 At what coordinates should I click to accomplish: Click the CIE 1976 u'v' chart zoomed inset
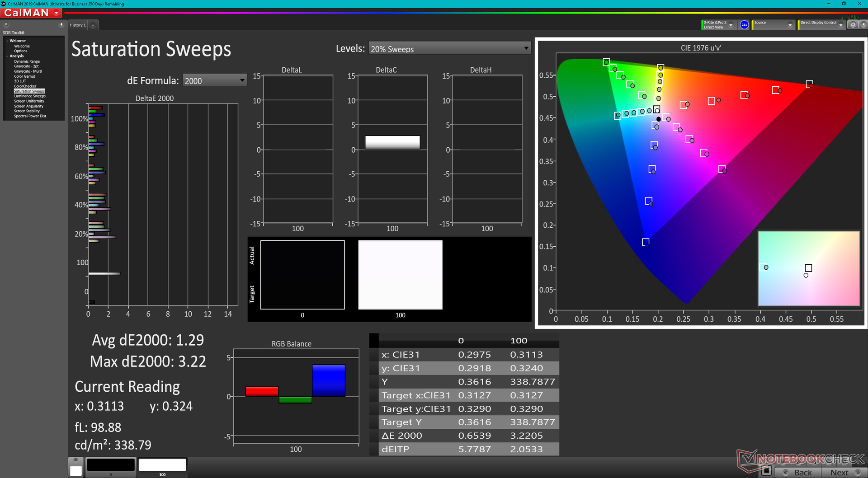809,268
